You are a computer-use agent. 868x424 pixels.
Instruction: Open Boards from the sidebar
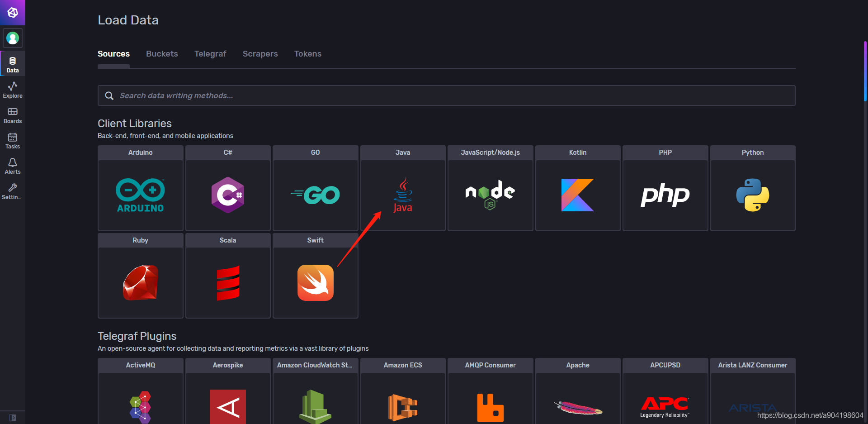(x=13, y=115)
